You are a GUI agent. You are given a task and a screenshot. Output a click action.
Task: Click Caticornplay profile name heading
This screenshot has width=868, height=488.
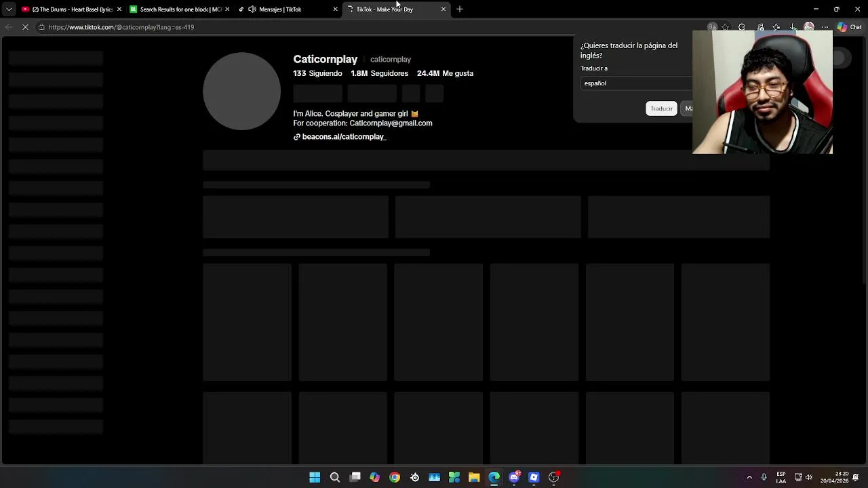click(x=325, y=60)
